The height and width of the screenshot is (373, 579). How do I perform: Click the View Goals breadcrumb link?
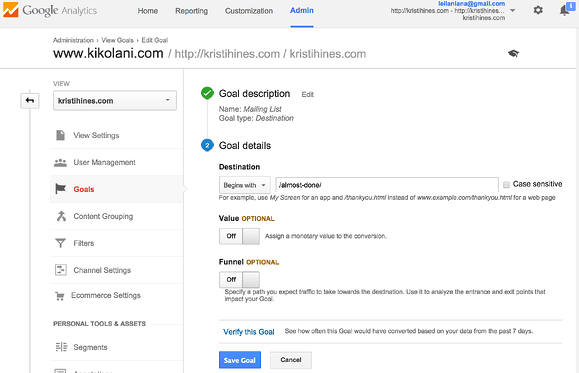pos(117,40)
